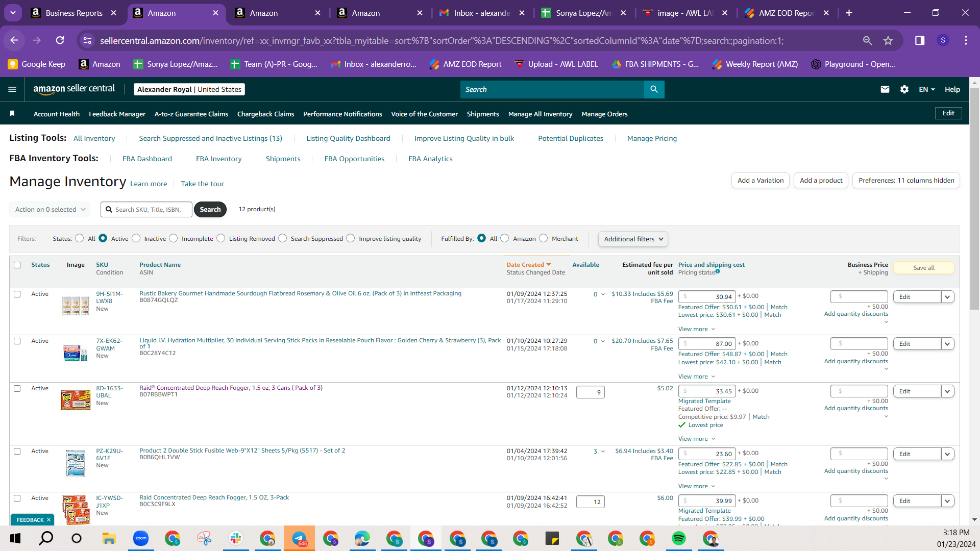
Task: Click the price field showing 30.94
Action: [x=707, y=296]
